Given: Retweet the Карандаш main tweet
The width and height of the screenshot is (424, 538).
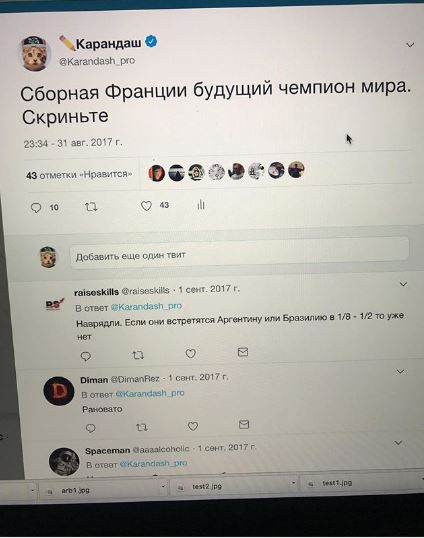Looking at the screenshot, I should coord(91,207).
